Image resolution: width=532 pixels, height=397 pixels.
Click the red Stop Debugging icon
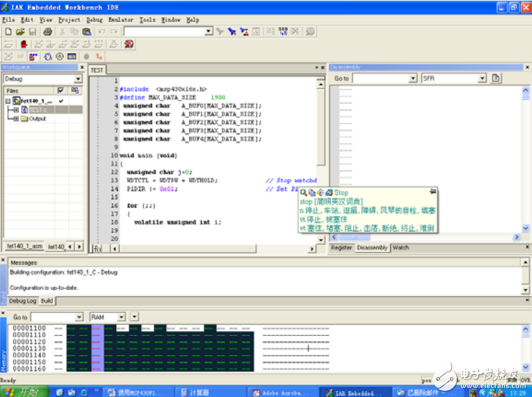point(129,44)
